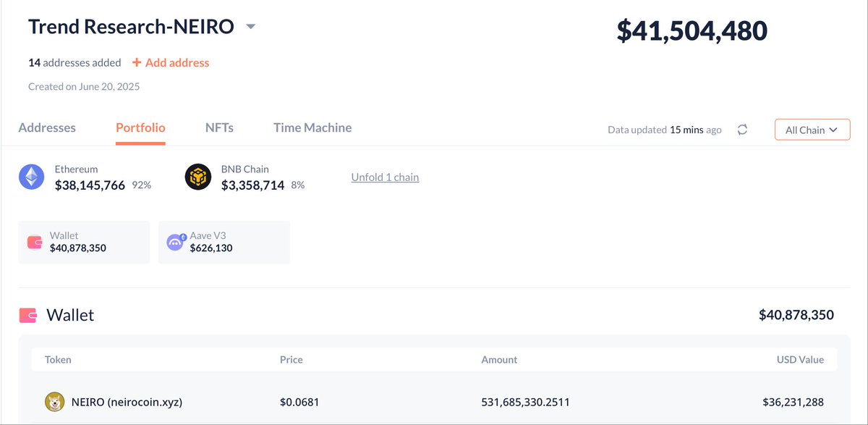Viewport: 868px width, 425px height.
Task: Open the Time Machine tab
Action: (x=312, y=127)
